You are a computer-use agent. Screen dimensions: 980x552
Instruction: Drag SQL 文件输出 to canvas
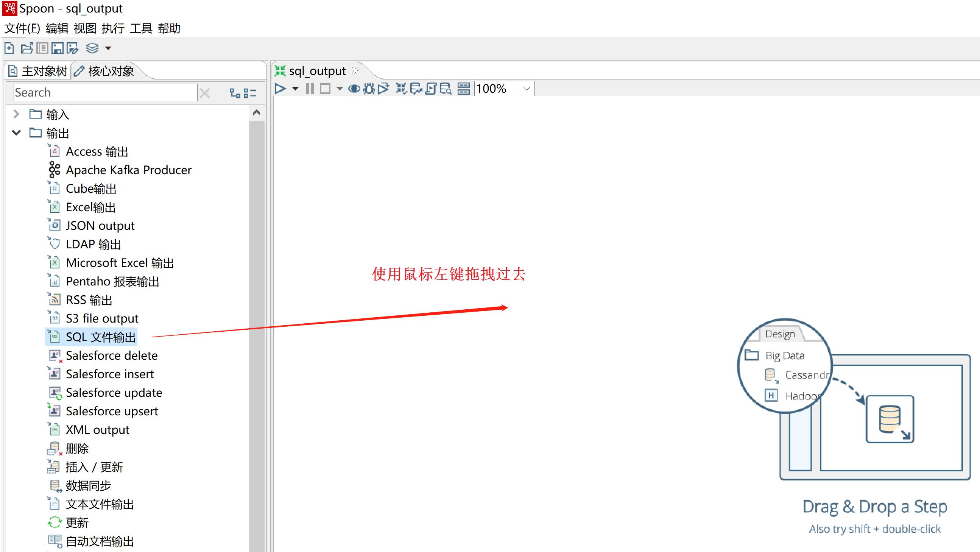coord(100,337)
